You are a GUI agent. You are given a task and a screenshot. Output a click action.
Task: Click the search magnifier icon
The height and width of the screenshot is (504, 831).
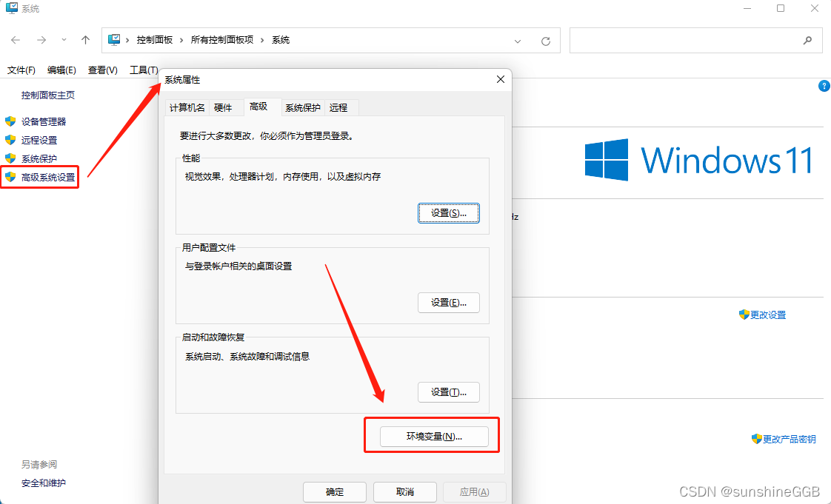tap(808, 40)
